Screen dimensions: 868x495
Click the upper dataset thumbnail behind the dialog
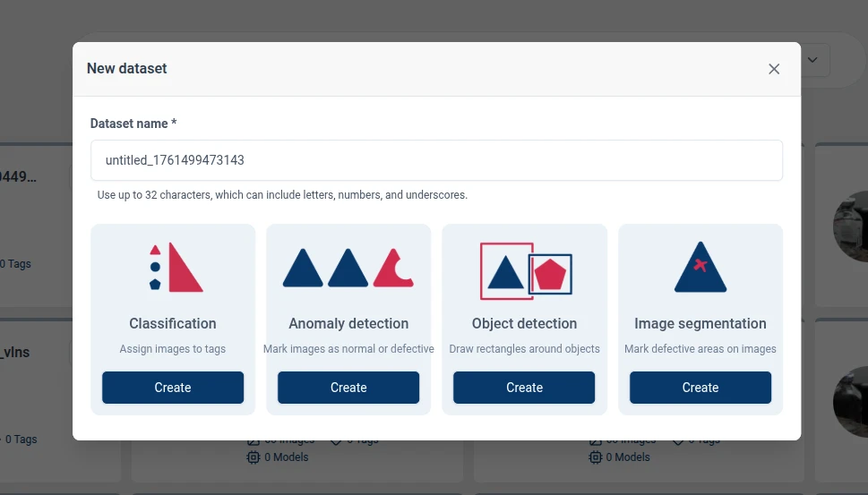click(x=850, y=226)
